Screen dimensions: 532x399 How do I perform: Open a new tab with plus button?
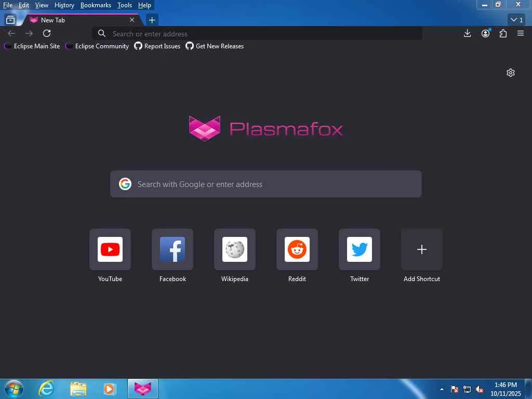pyautogui.click(x=152, y=20)
